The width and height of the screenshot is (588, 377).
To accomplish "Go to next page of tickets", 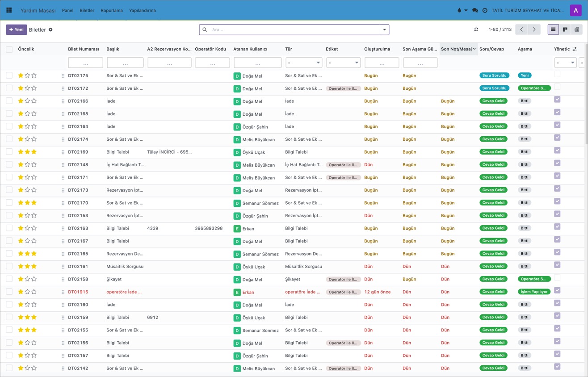I will [x=534, y=29].
